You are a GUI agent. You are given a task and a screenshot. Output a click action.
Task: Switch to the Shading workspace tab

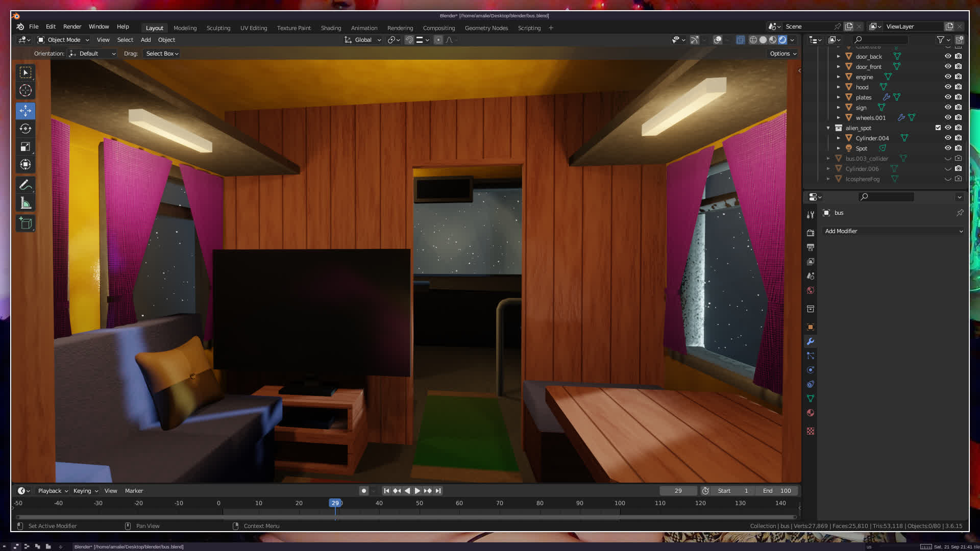(x=331, y=28)
